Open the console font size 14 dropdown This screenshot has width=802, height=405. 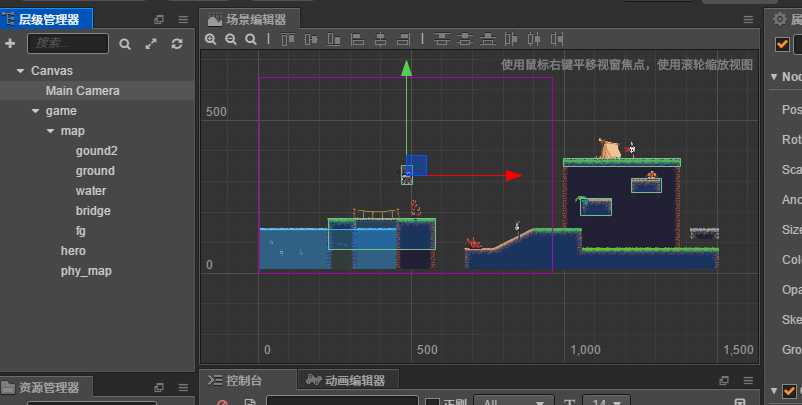tap(607, 401)
